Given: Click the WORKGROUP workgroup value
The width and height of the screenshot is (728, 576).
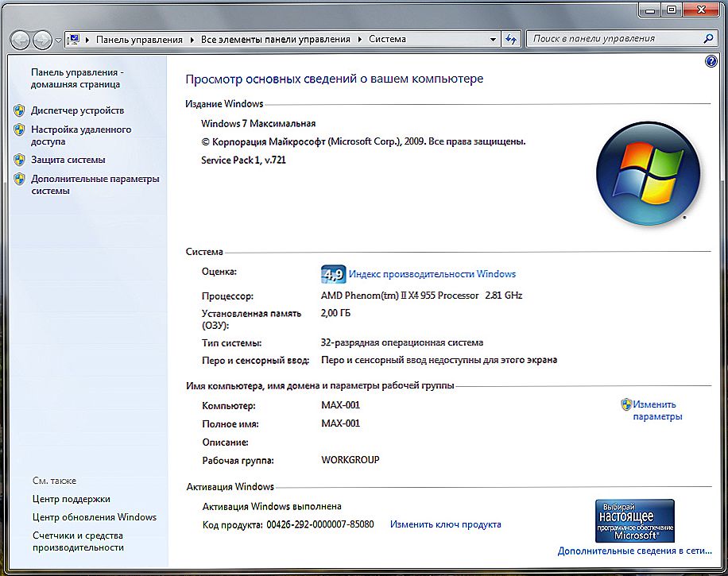Looking at the screenshot, I should [350, 460].
